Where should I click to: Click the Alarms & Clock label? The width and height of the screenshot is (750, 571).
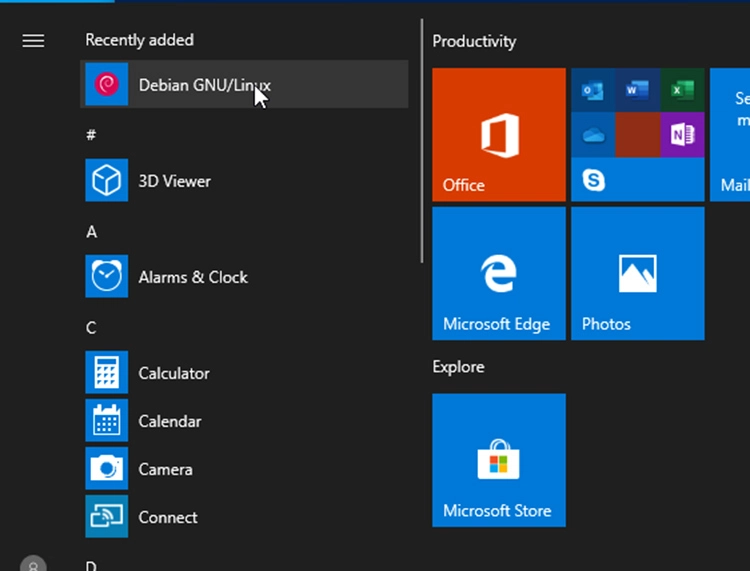(x=193, y=277)
